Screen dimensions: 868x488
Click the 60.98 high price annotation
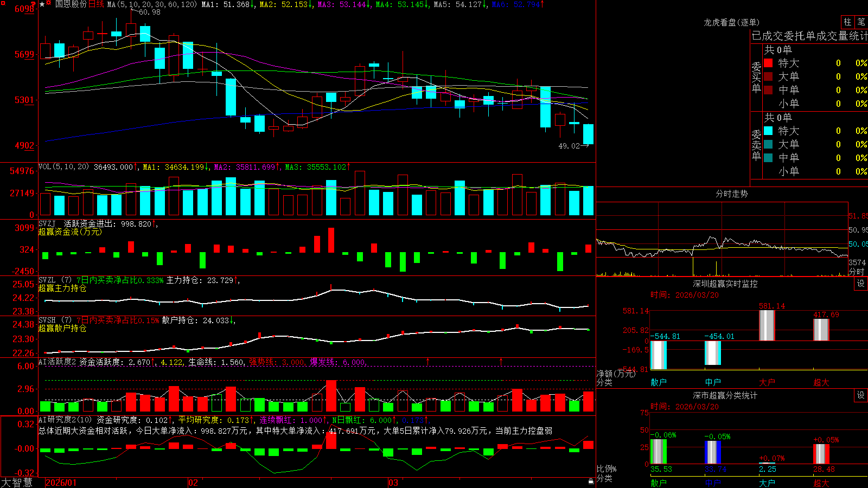150,12
